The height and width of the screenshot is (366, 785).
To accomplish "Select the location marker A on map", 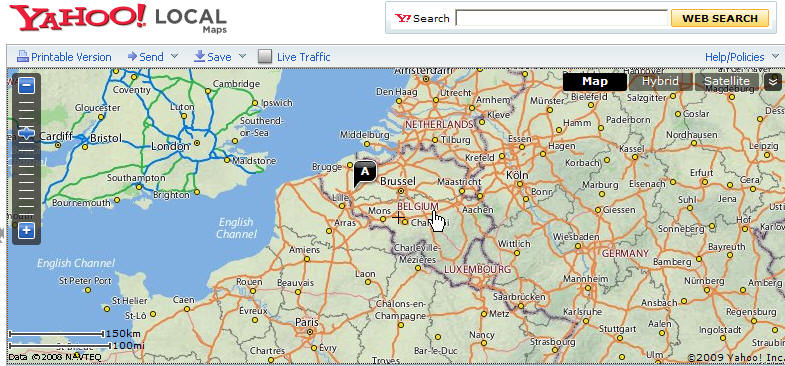I will [364, 173].
